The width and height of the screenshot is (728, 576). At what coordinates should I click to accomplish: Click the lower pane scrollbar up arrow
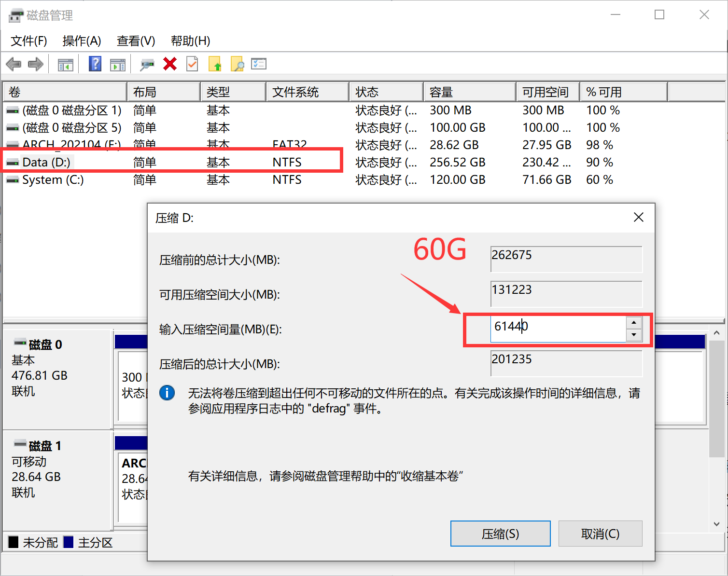716,333
